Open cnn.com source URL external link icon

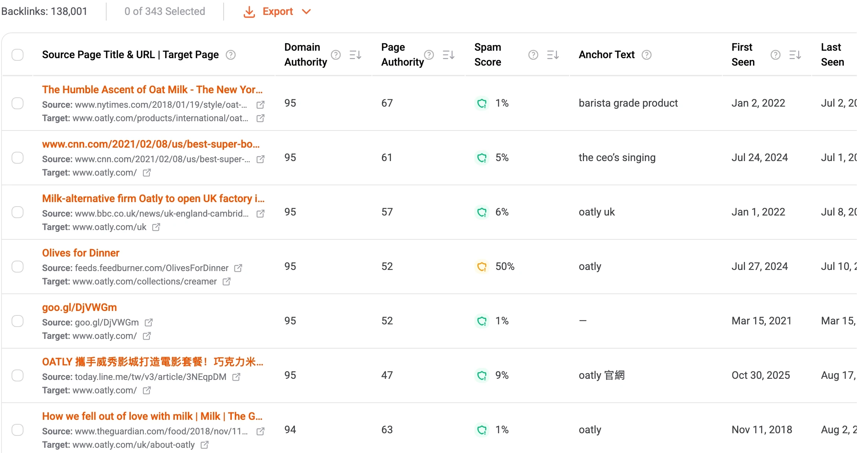pyautogui.click(x=261, y=159)
